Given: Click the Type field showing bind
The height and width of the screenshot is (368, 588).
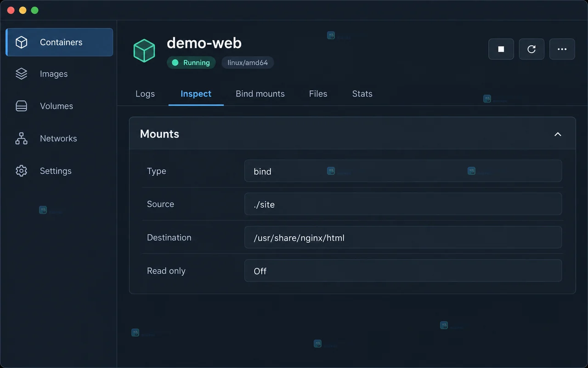Looking at the screenshot, I should [x=403, y=171].
